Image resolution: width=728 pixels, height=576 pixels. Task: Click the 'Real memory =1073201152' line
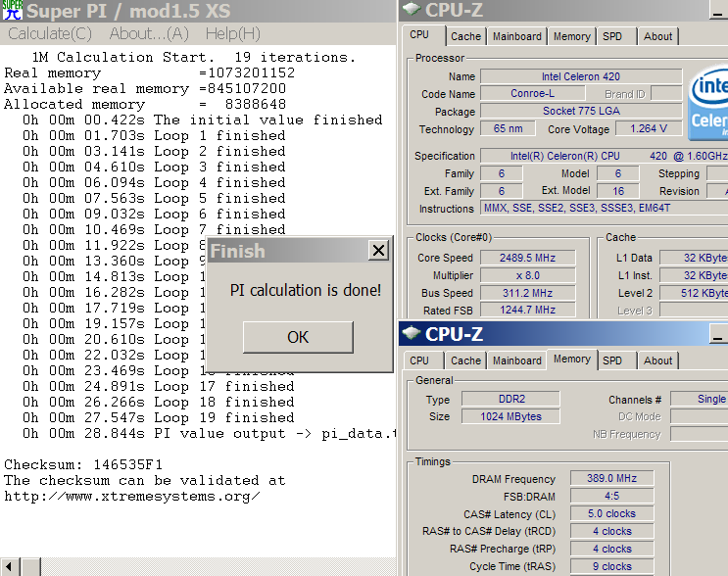point(150,72)
